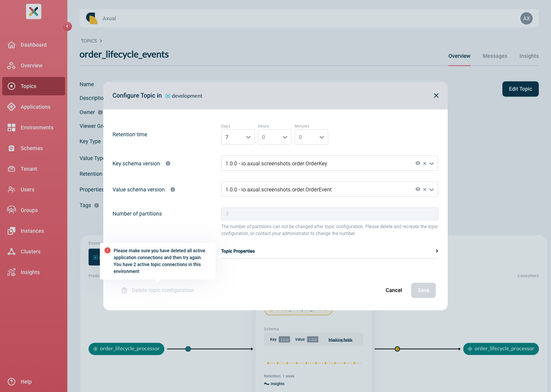Click the Cancel button
This screenshot has width=551, height=392.
[x=394, y=290]
